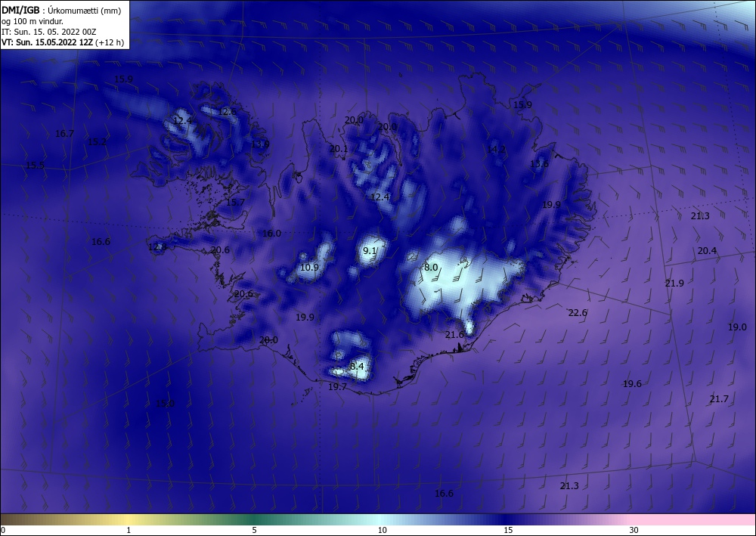Click the 13.9 value on the map
Image resolution: width=756 pixels, height=536 pixels.
260,144
